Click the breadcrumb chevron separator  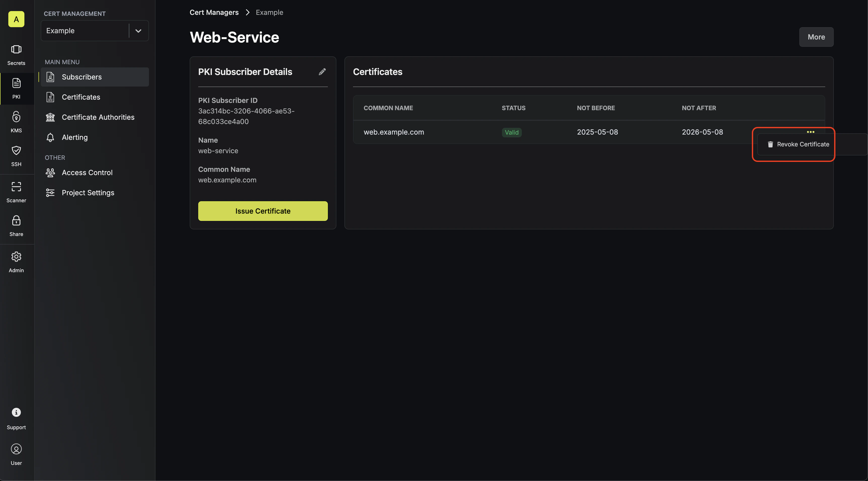tap(248, 13)
